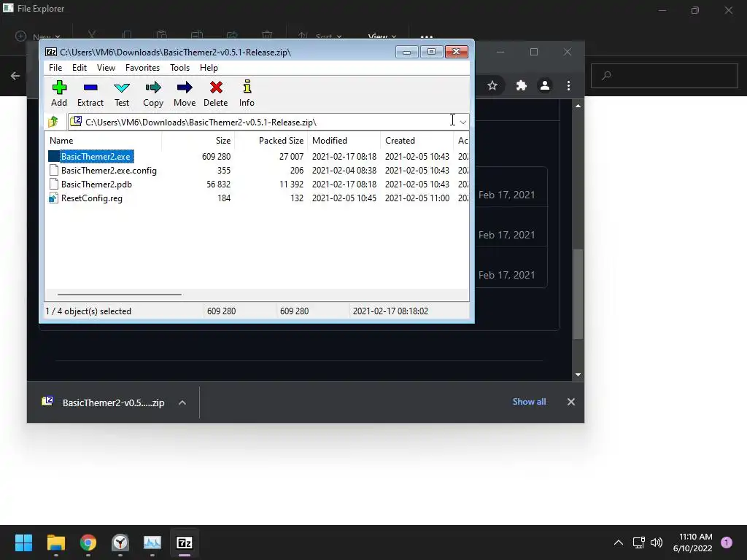Open the Edit menu
The image size is (747, 560).
[79, 68]
